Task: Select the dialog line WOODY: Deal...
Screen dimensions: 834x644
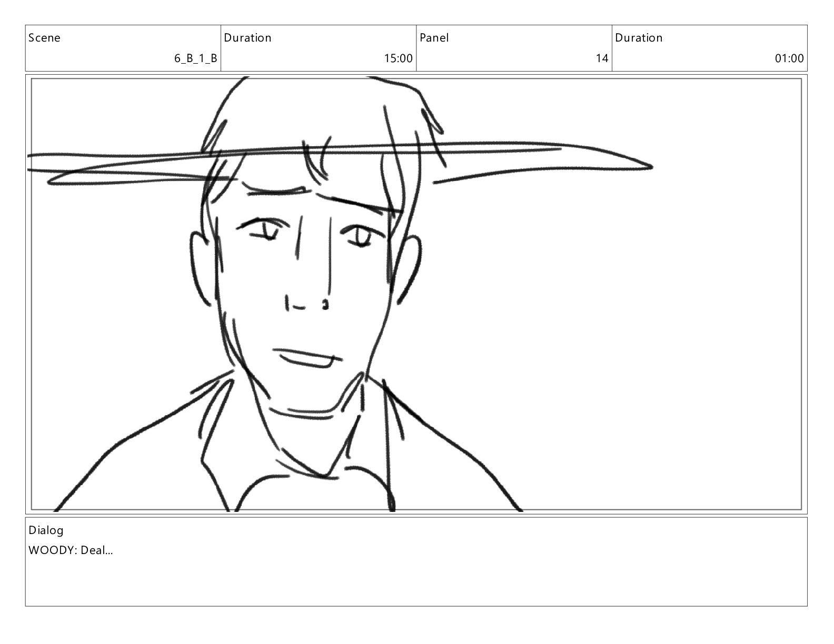Action: (71, 550)
